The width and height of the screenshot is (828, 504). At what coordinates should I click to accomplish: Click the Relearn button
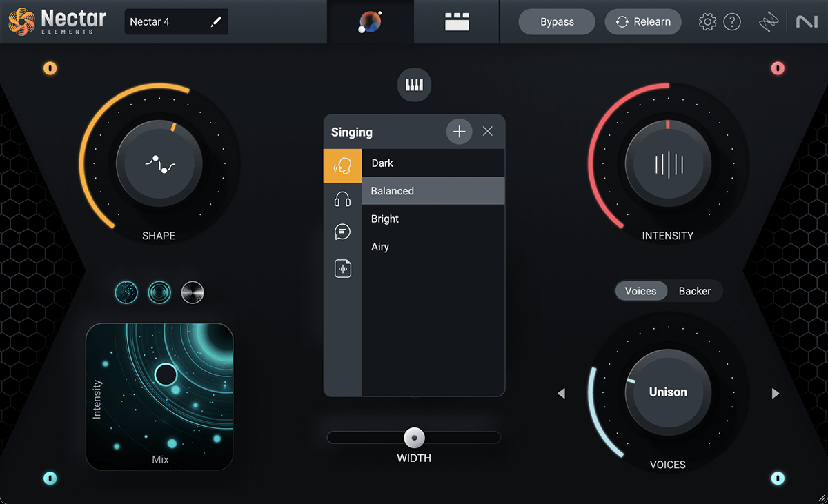[x=643, y=21]
